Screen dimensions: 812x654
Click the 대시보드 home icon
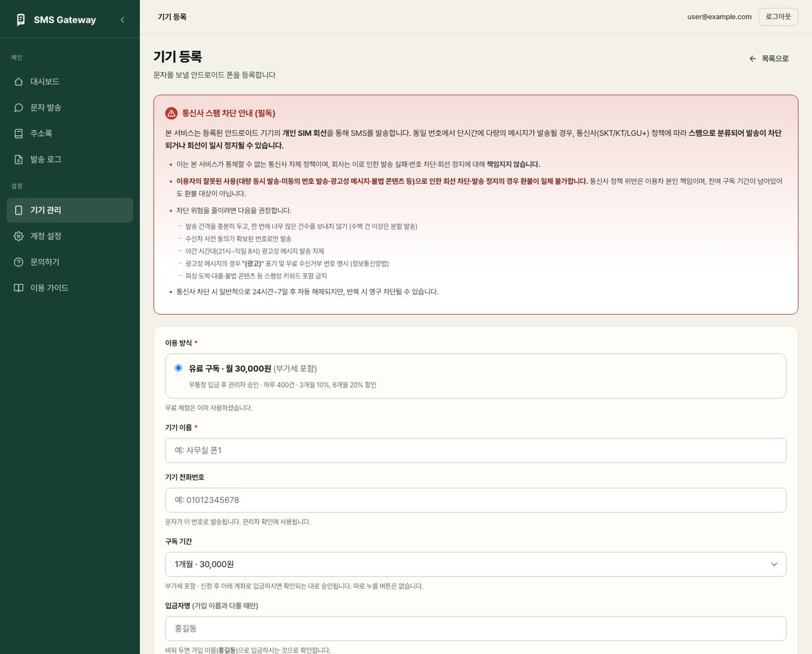18,82
